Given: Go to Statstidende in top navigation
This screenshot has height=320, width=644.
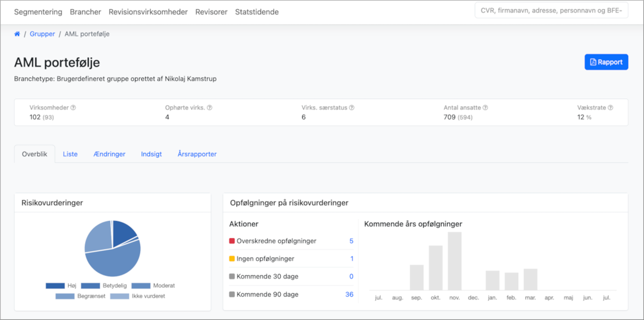Looking at the screenshot, I should (x=257, y=12).
